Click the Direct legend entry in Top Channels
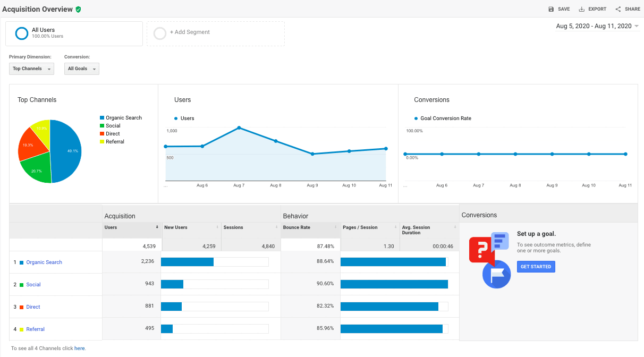Screen dimensions: 644x357 (109, 134)
